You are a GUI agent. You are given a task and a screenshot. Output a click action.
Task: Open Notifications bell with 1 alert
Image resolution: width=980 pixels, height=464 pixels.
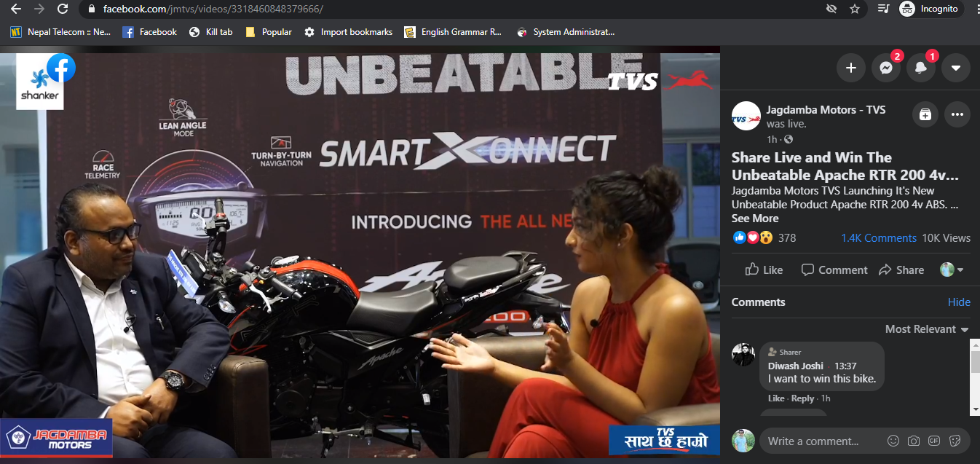click(x=920, y=68)
